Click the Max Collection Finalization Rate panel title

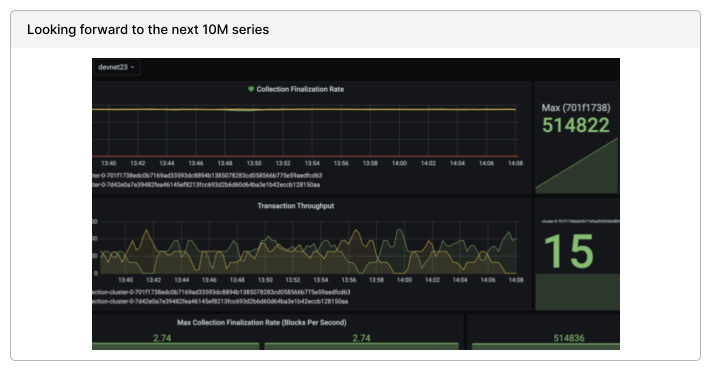(x=262, y=322)
